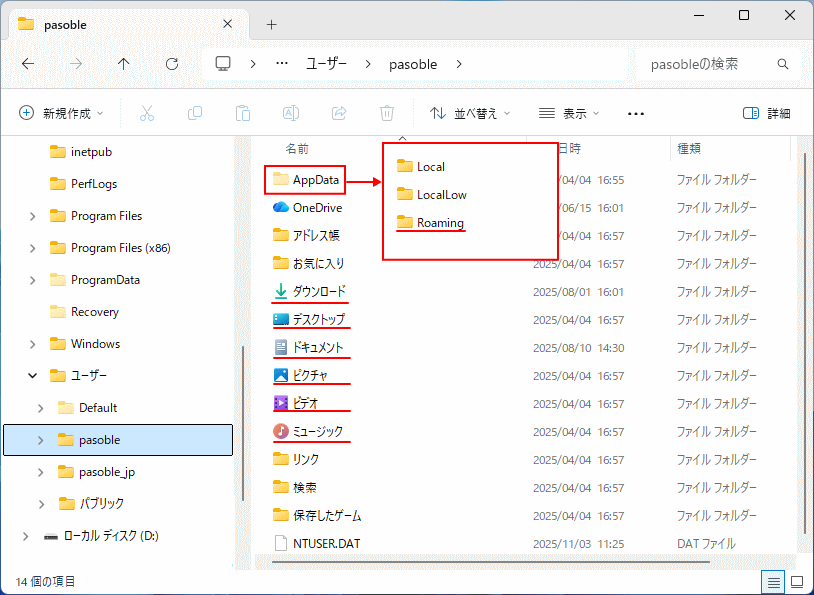Screen dimensions: 814x595
Task: Open the See more (...) button
Action: (635, 113)
